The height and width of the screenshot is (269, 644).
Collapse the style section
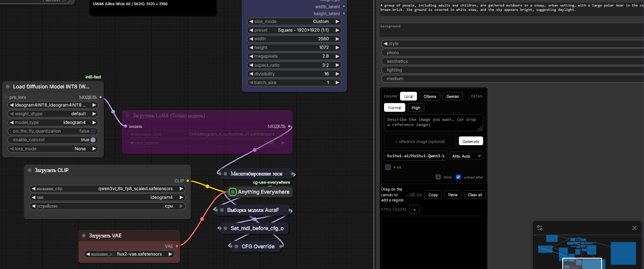(513, 44)
